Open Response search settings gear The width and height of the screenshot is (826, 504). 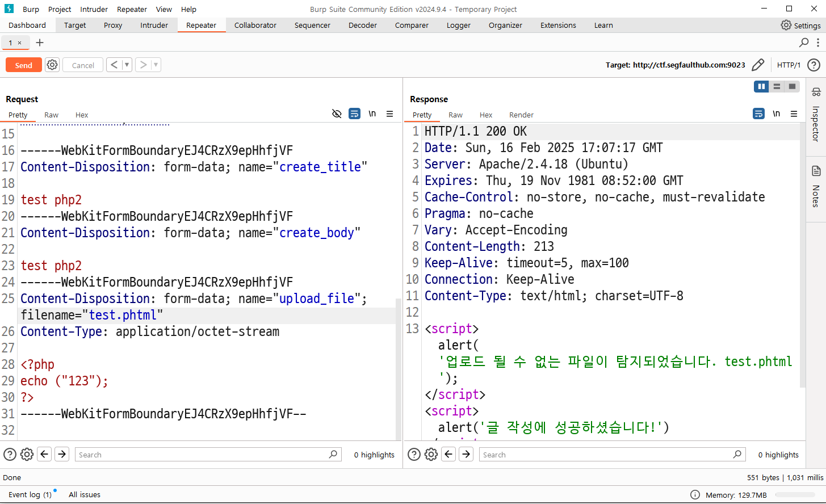click(x=431, y=455)
